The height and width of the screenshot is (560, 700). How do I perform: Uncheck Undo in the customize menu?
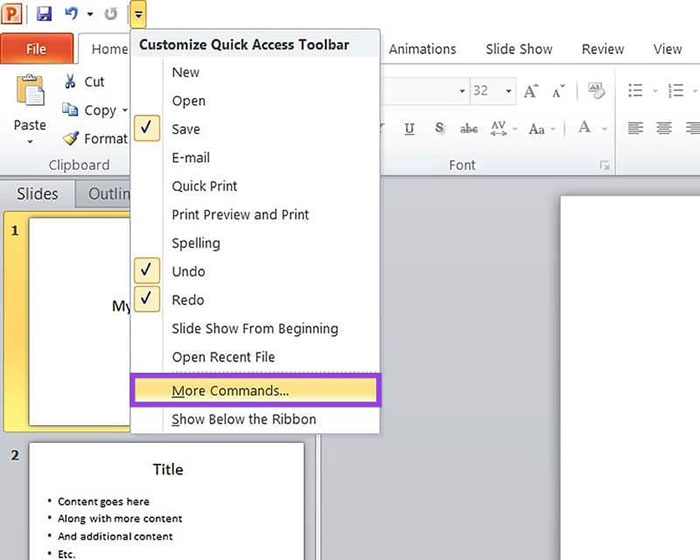(x=147, y=271)
